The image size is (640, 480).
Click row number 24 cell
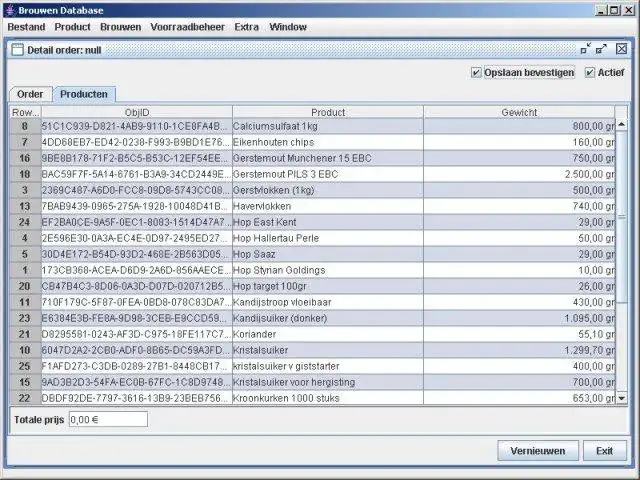click(25, 222)
